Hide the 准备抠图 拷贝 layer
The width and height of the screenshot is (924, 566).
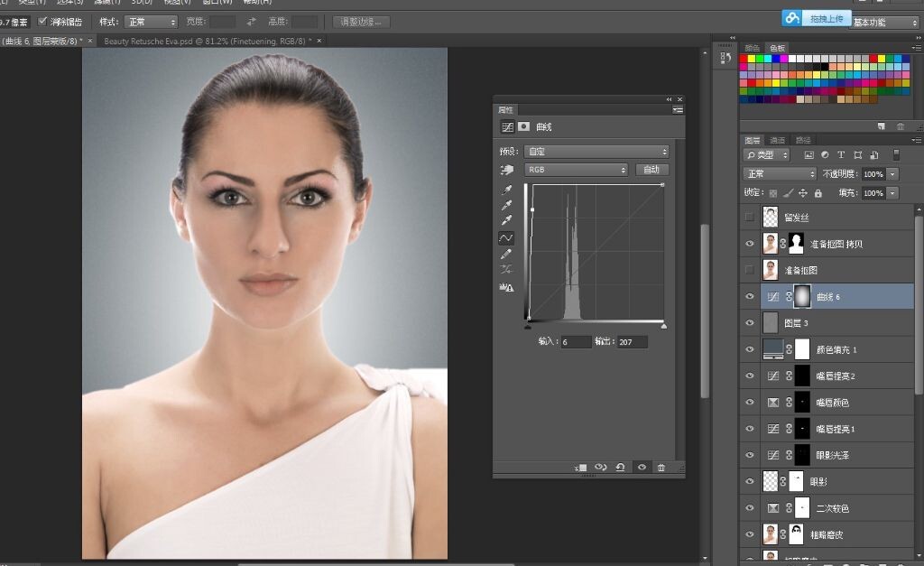[x=750, y=244]
